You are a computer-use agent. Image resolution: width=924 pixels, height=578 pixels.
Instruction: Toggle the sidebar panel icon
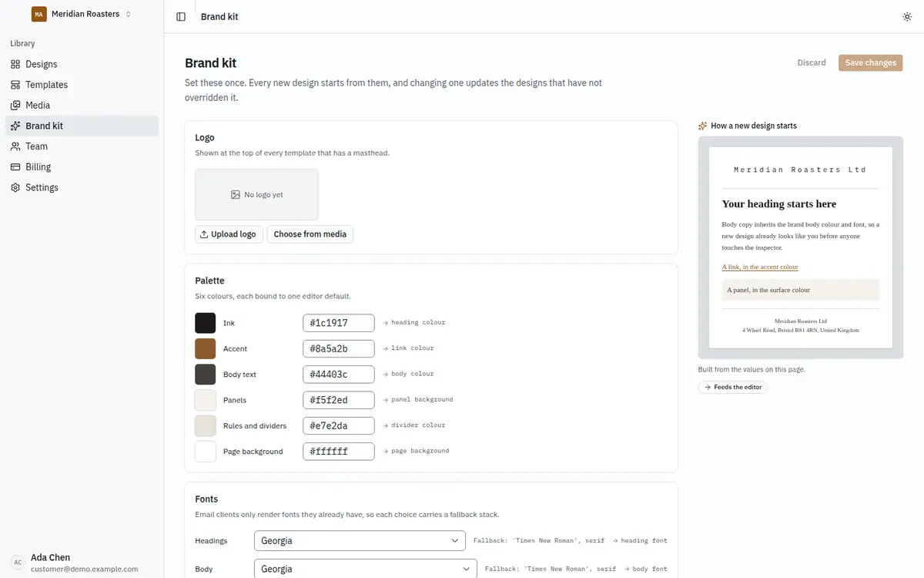pos(181,17)
